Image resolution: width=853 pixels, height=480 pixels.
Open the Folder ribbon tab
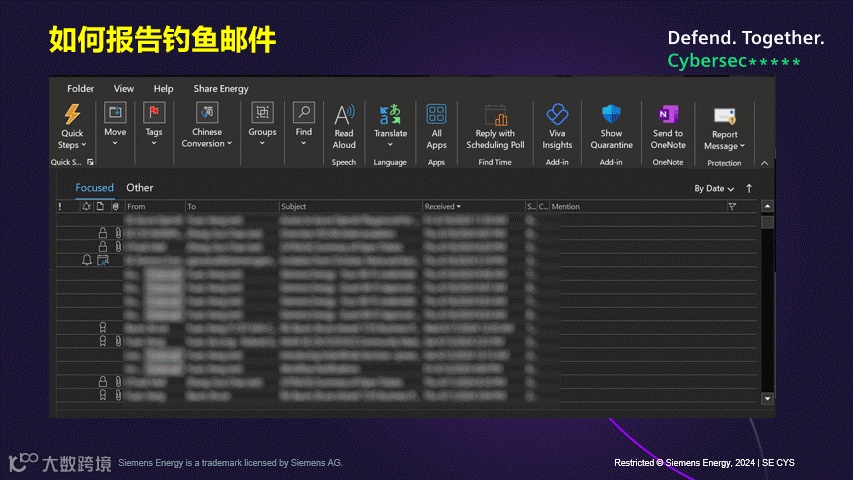coord(81,89)
